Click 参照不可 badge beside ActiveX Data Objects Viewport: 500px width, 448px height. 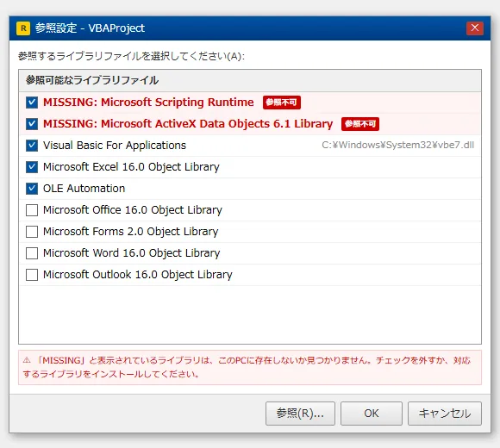(x=360, y=124)
